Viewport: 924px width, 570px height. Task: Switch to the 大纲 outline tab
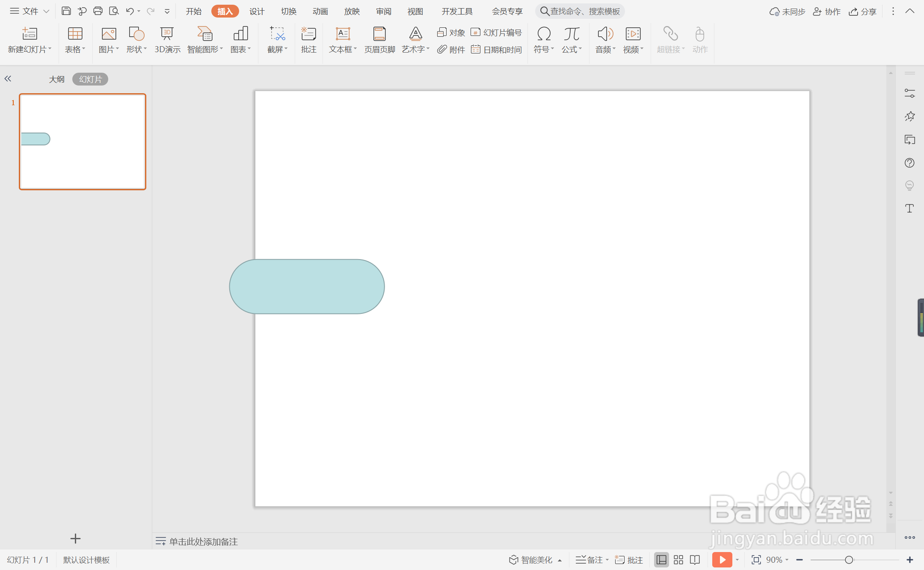coord(56,79)
